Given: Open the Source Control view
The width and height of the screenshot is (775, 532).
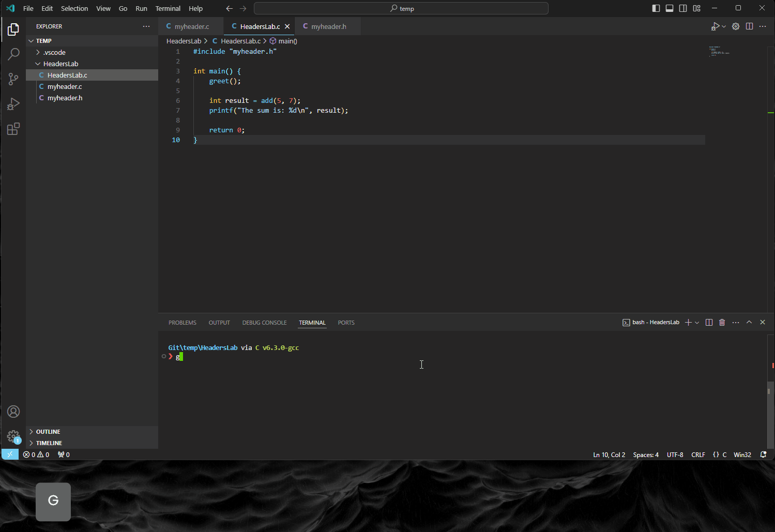Looking at the screenshot, I should [13, 79].
